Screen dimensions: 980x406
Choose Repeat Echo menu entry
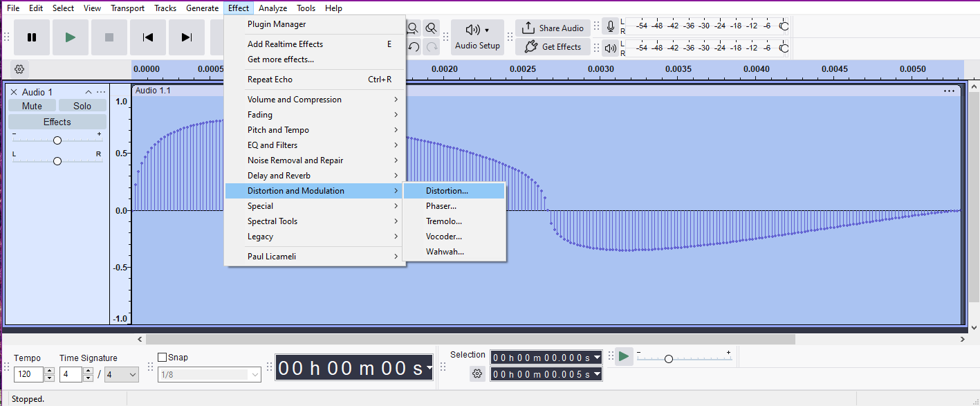coord(315,80)
